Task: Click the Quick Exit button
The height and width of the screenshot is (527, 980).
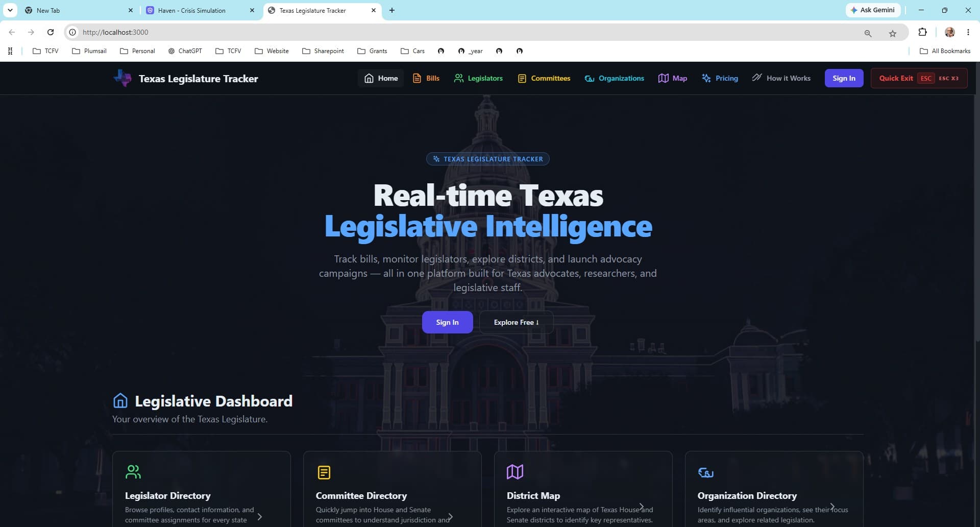Action: (x=919, y=78)
